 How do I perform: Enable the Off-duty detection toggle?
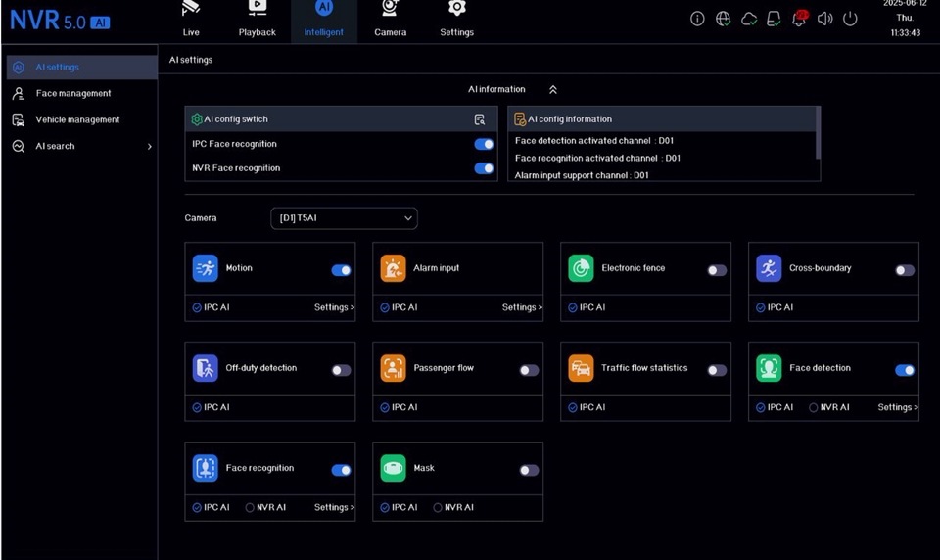click(341, 370)
